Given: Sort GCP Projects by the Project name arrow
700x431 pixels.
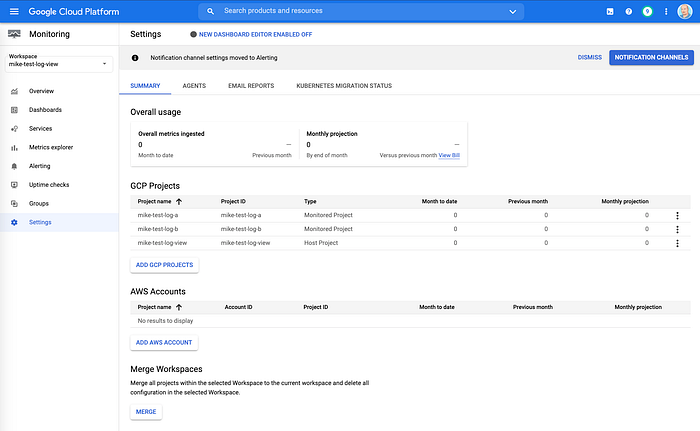Looking at the screenshot, I should [179, 202].
